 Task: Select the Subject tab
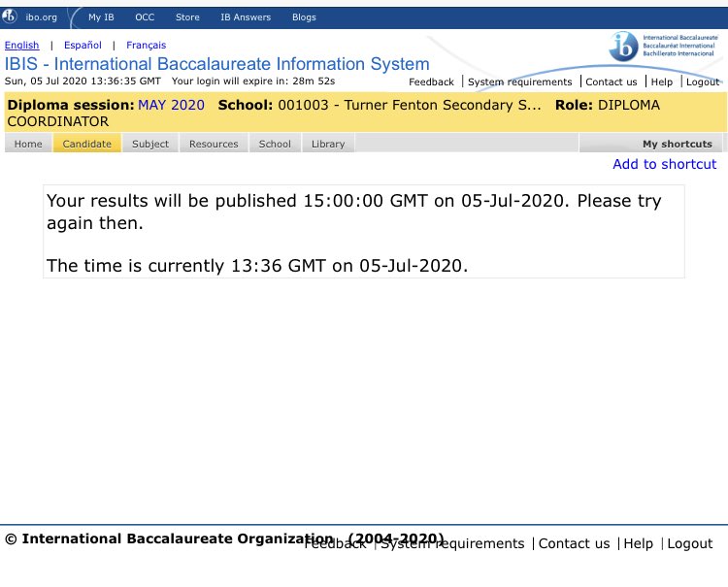click(150, 144)
